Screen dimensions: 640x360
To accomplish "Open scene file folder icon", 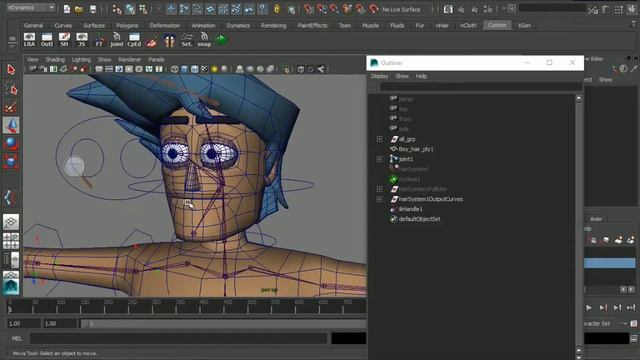I will tap(79, 9).
